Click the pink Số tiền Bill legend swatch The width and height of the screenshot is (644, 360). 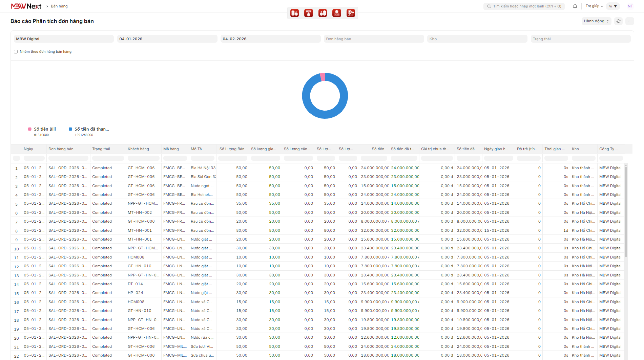[30, 129]
